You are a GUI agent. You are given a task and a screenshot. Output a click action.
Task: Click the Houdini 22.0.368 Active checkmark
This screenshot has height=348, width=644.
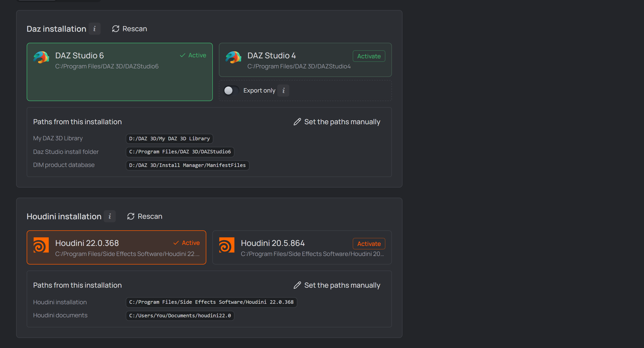coord(176,243)
